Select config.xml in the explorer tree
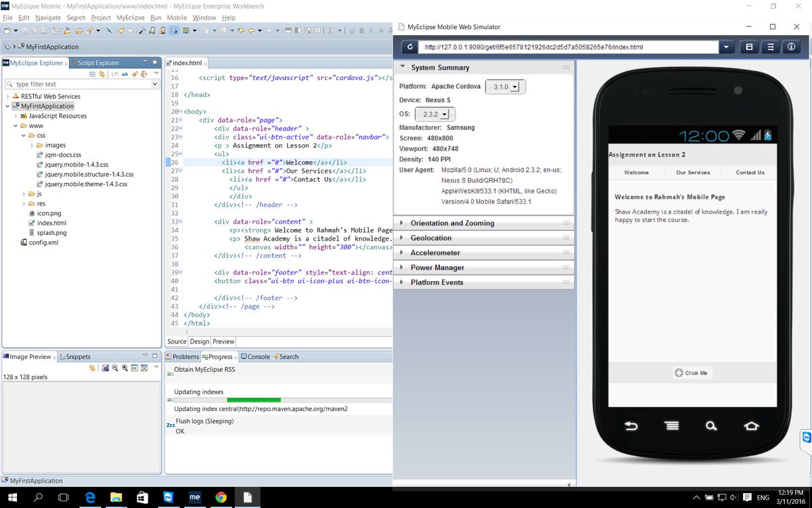 point(39,242)
